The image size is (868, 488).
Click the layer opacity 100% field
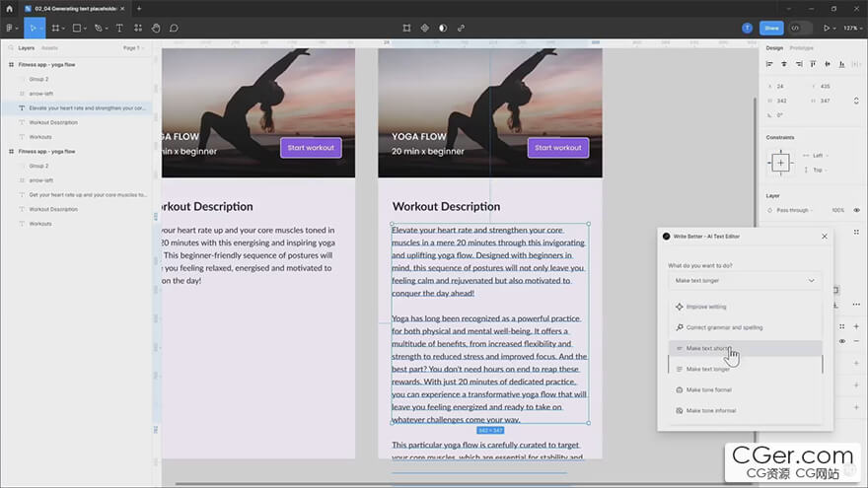click(837, 210)
